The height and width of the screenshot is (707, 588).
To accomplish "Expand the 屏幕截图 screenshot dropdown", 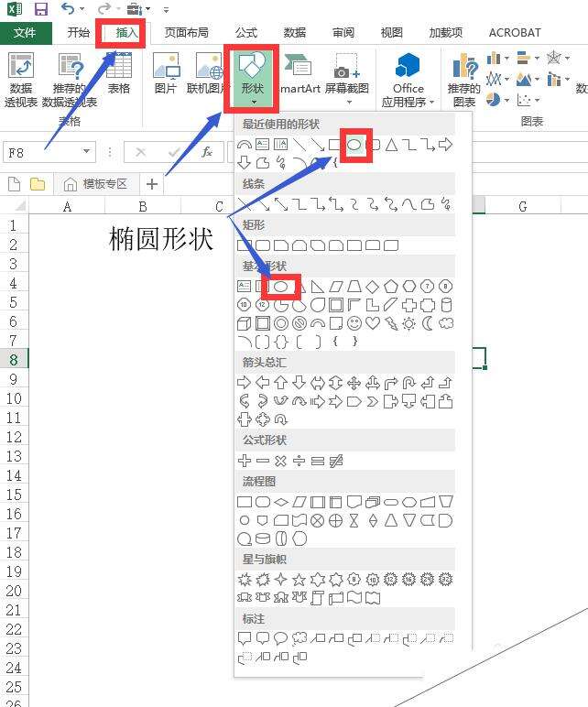I will 349,103.
